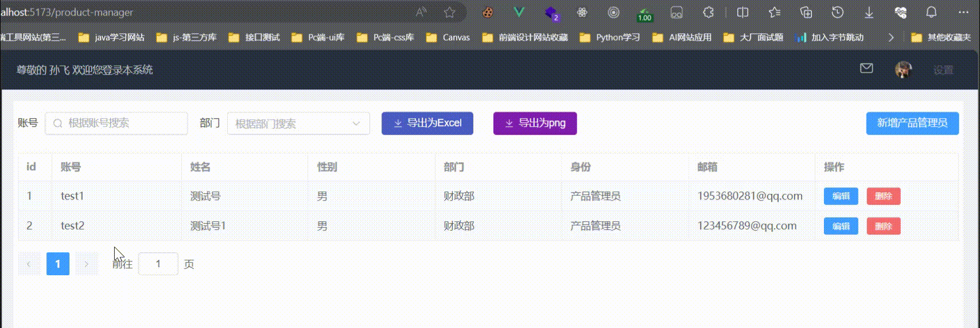The width and height of the screenshot is (980, 328).
Task: Add this page to favorites with star icon
Action: [450, 12]
